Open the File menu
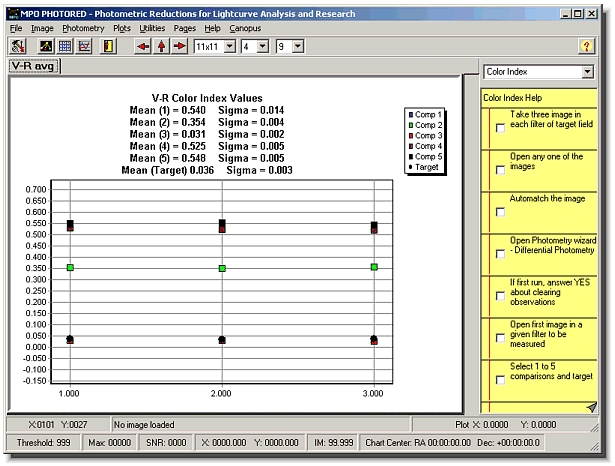The image size is (615, 466). tap(16, 28)
